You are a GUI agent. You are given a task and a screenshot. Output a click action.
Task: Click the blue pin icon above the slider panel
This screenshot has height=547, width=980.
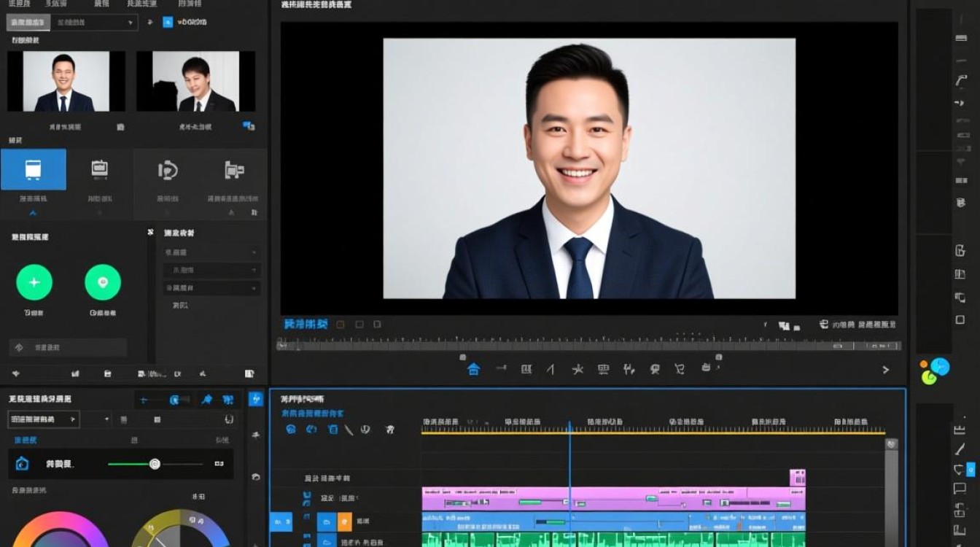pyautogui.click(x=207, y=400)
